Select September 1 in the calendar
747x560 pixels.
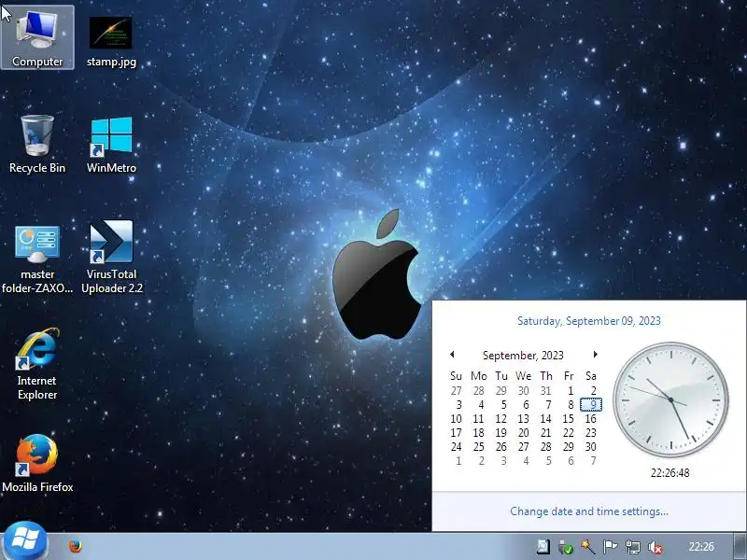tap(571, 391)
